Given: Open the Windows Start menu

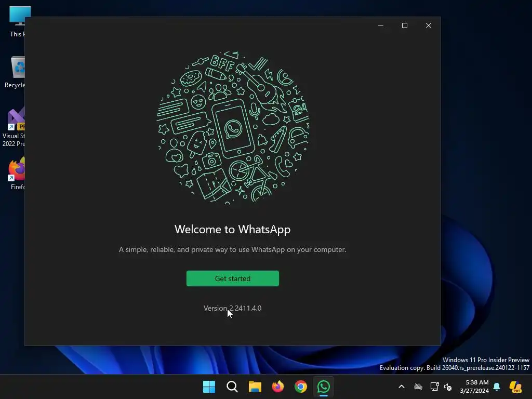Looking at the screenshot, I should pyautogui.click(x=209, y=387).
